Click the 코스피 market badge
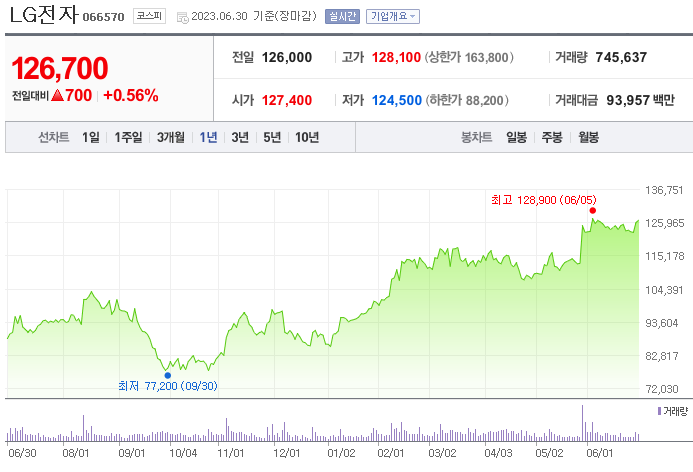Screen dimensions: 693x472 pos(149,16)
